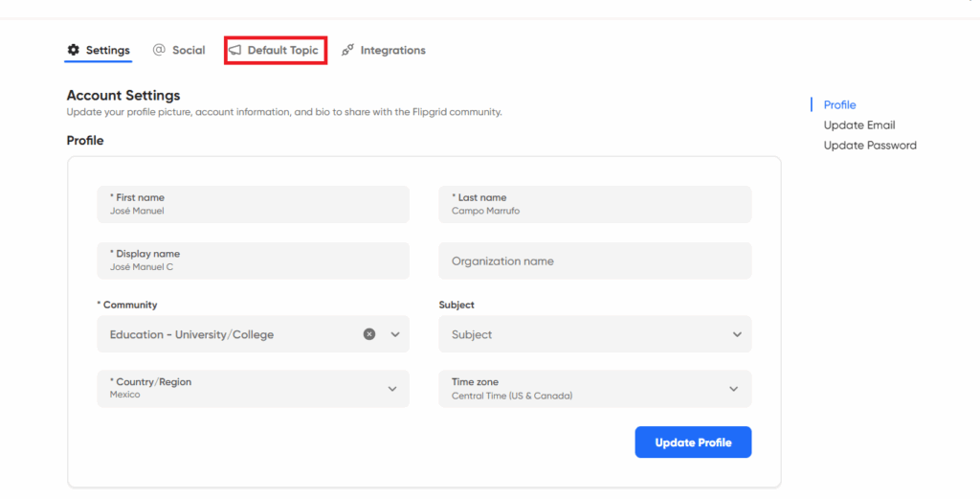This screenshot has width=980, height=499.
Task: Jump to Update Password section
Action: coord(870,146)
